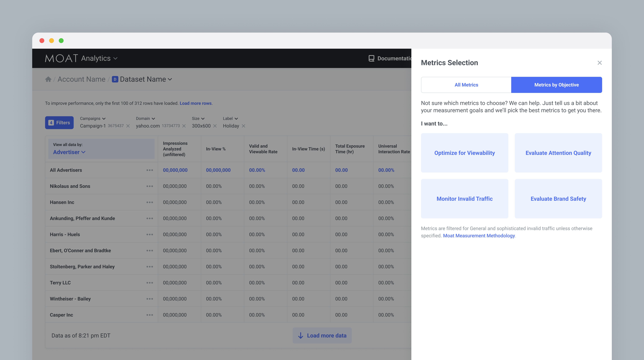644x360 pixels.
Task: Remove the yahoo.com domain filter
Action: pos(184,126)
